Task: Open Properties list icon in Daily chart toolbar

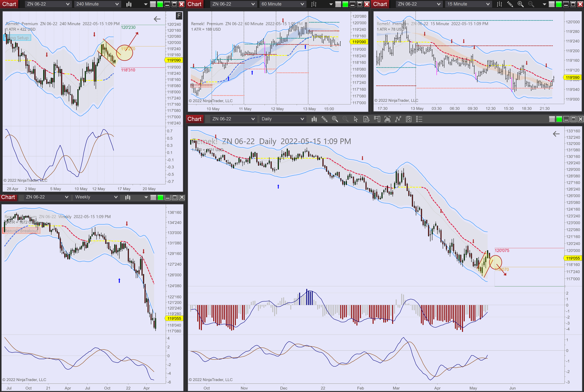Action: coord(419,119)
